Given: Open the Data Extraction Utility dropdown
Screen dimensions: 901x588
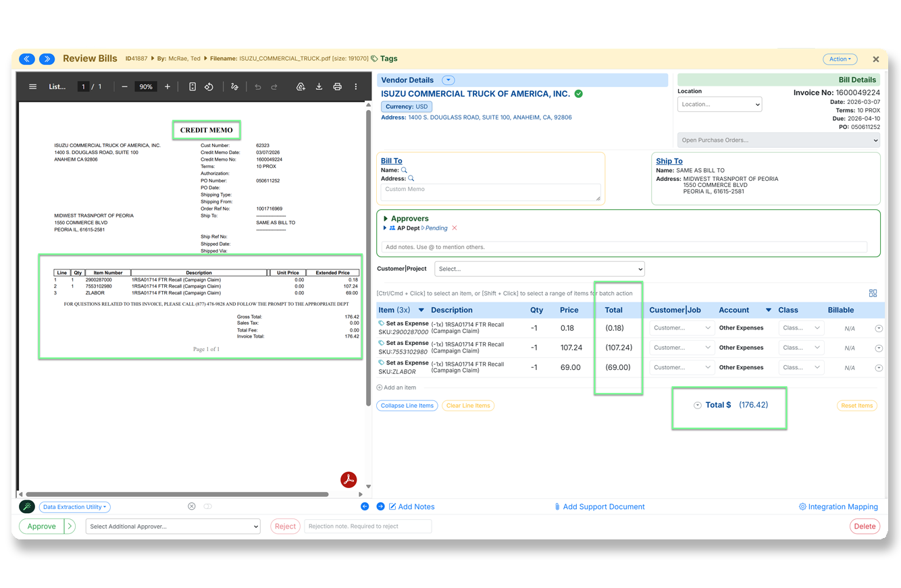Looking at the screenshot, I should tap(74, 507).
